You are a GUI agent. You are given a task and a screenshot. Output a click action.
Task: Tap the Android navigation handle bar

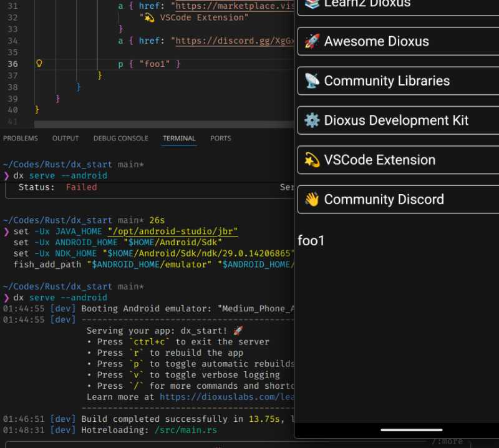pyautogui.click(x=411, y=430)
